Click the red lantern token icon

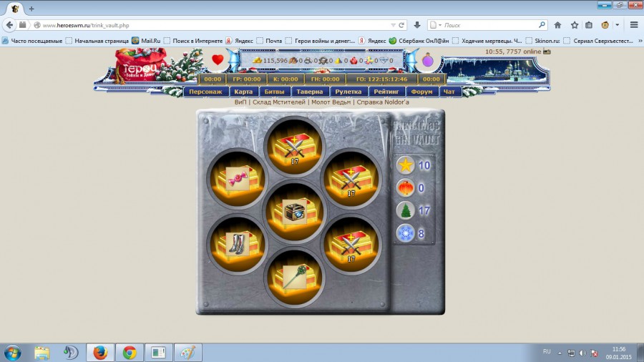click(405, 188)
